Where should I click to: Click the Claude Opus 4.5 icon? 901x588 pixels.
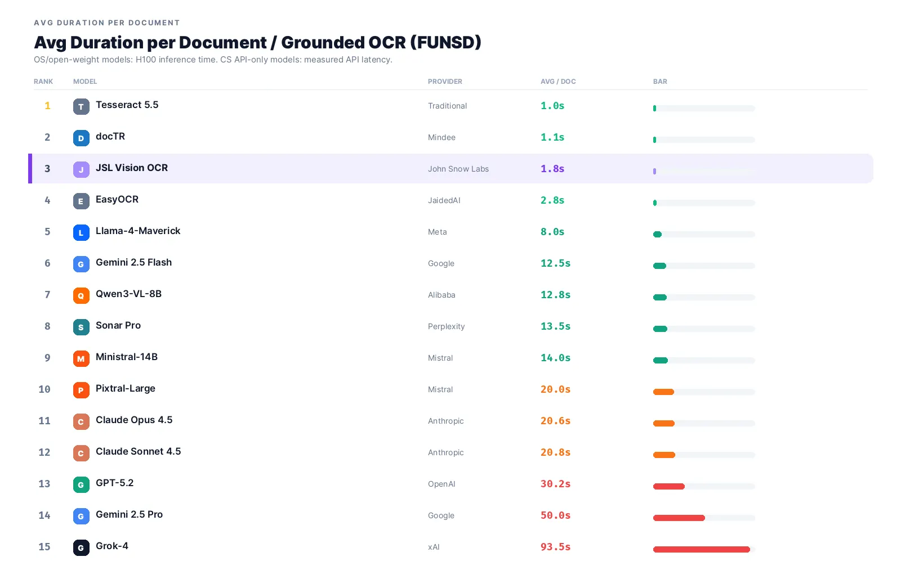(81, 421)
